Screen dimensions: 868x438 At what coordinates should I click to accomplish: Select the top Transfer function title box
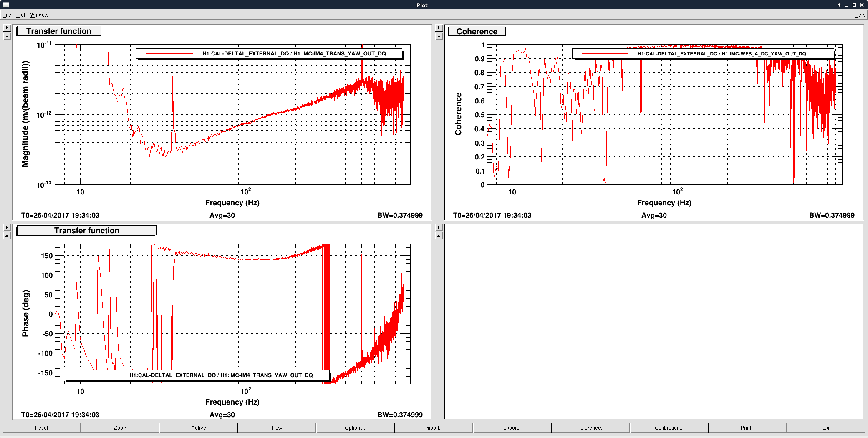[x=59, y=31]
